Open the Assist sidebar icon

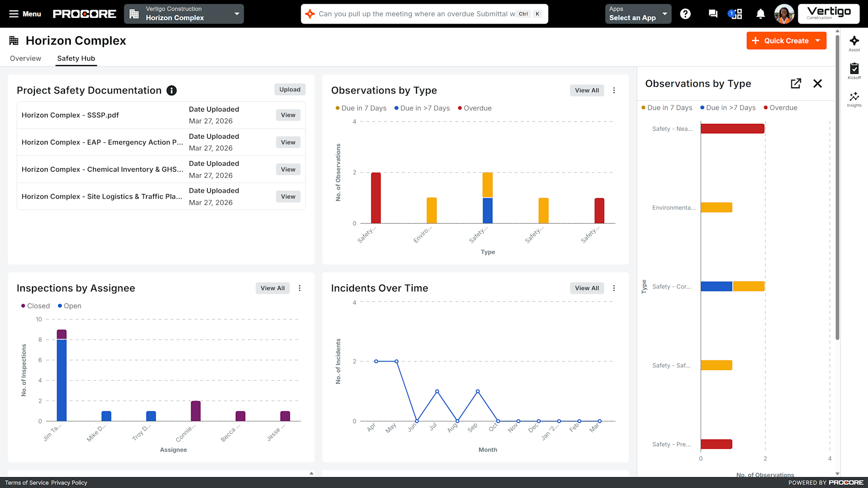pyautogui.click(x=854, y=44)
